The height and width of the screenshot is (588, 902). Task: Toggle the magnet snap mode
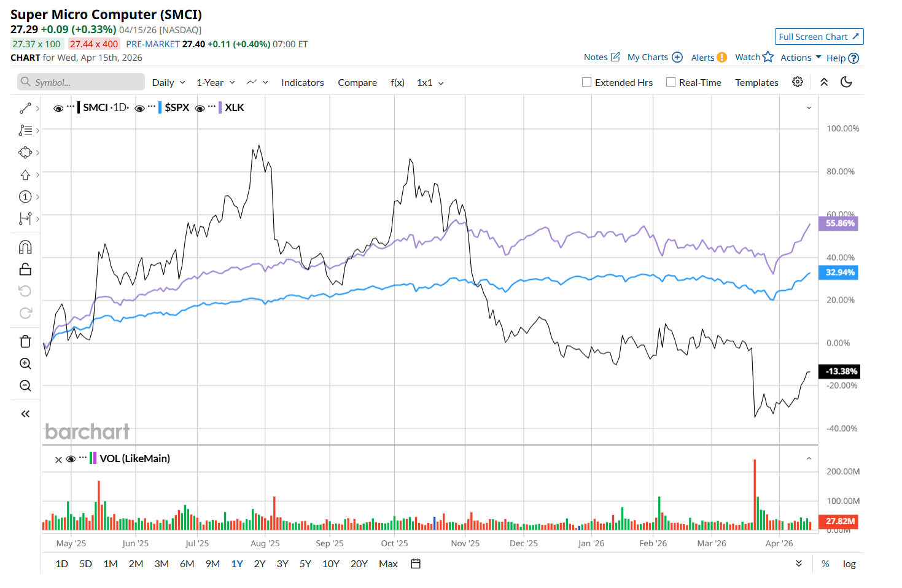pyautogui.click(x=25, y=247)
